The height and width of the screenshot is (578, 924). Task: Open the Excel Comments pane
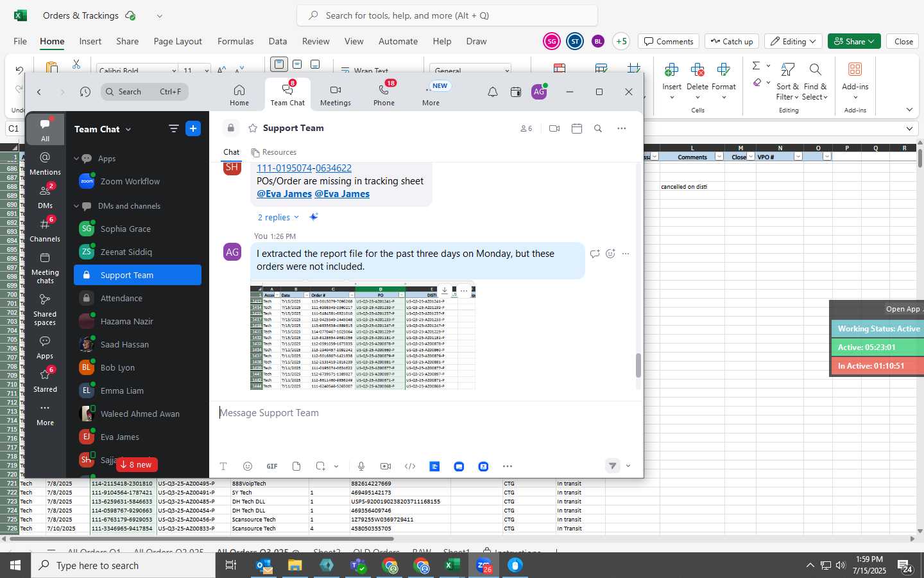click(x=669, y=41)
